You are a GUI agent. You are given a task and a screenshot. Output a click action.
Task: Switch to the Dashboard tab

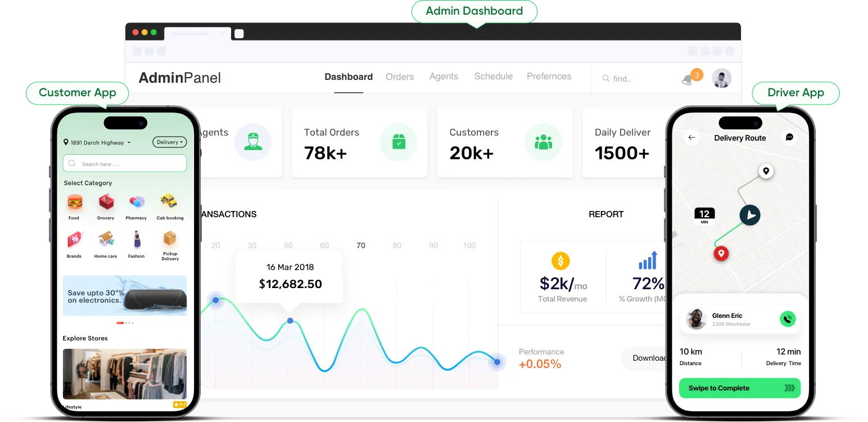(349, 77)
